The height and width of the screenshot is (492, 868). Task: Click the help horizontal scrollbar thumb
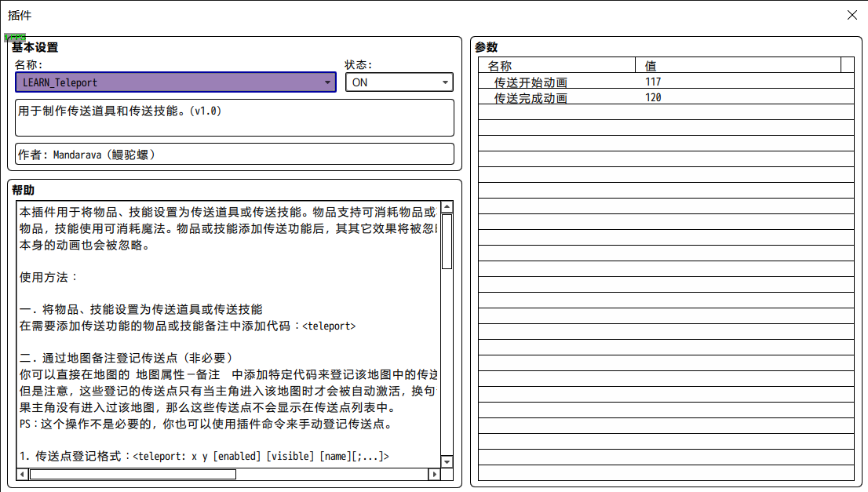point(133,474)
